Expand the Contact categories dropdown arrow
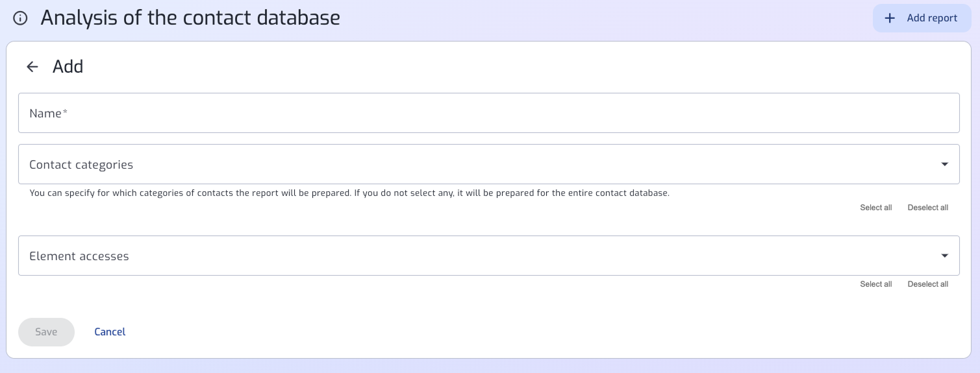 (945, 165)
